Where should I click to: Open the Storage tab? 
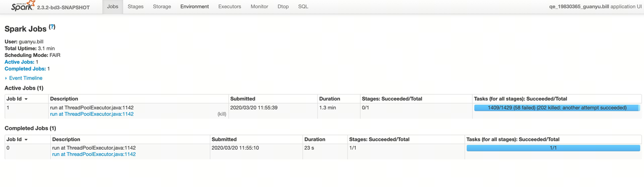(x=162, y=7)
